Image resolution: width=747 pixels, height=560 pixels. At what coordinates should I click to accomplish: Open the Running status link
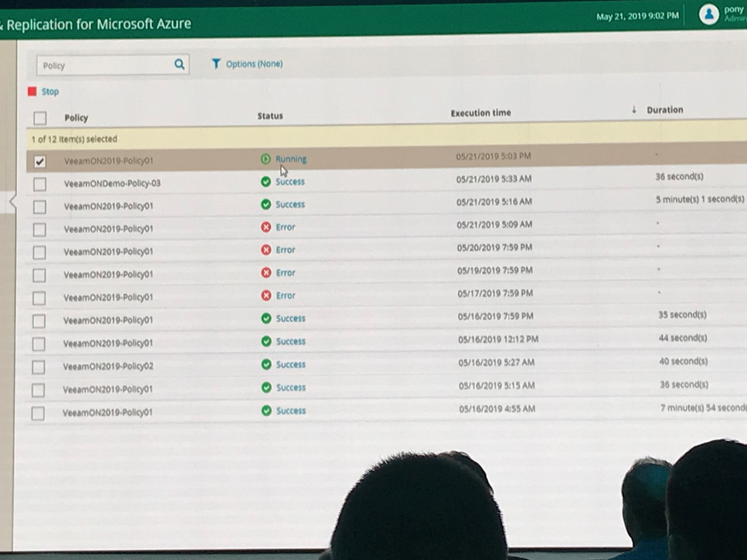pos(291,159)
